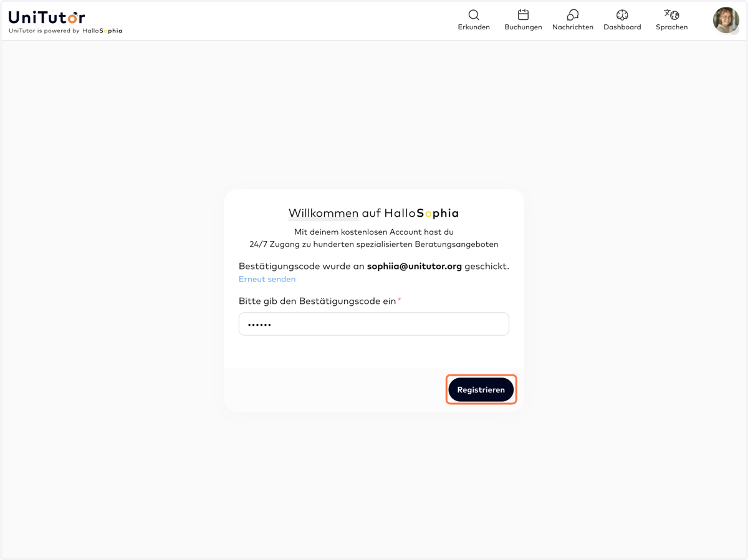The image size is (748, 560).
Task: Focus the Bestätigungscode input field
Action: [x=374, y=324]
